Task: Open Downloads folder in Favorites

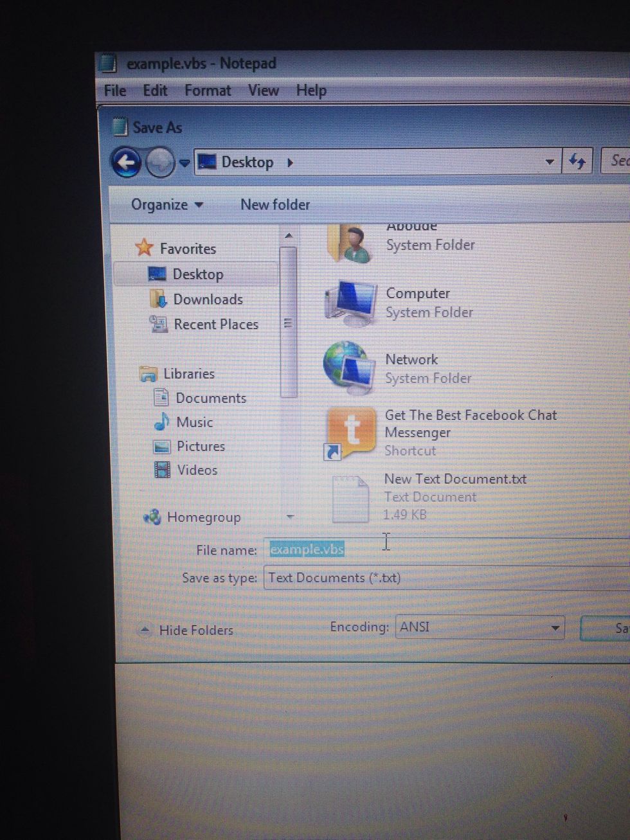Action: (207, 299)
